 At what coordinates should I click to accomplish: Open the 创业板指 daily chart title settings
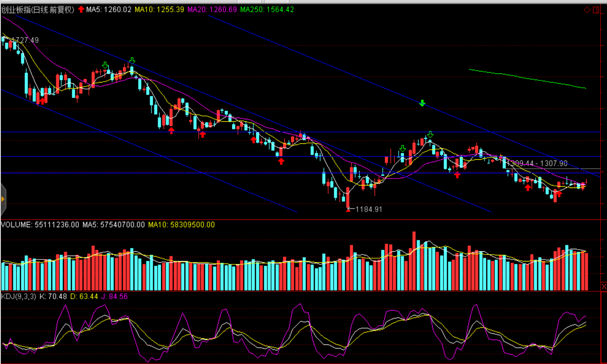click(38, 9)
